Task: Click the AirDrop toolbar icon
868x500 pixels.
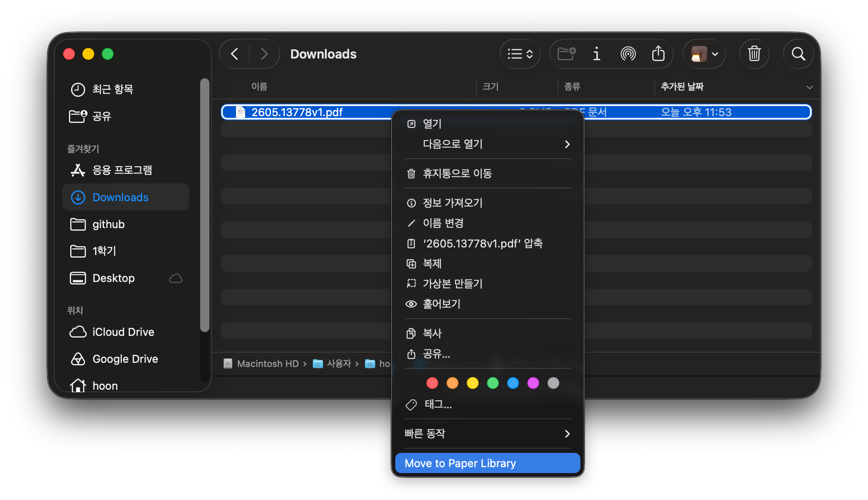Action: (x=628, y=54)
